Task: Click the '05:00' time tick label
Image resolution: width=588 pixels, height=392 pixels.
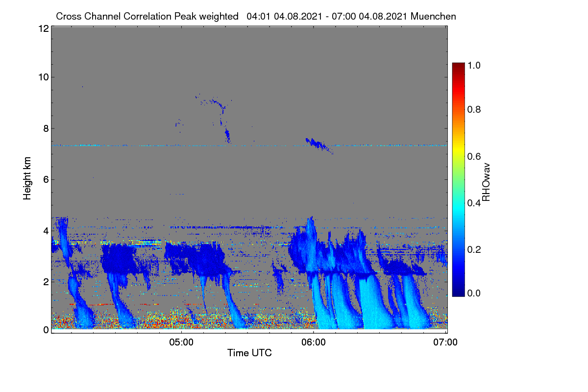Action: pos(181,342)
